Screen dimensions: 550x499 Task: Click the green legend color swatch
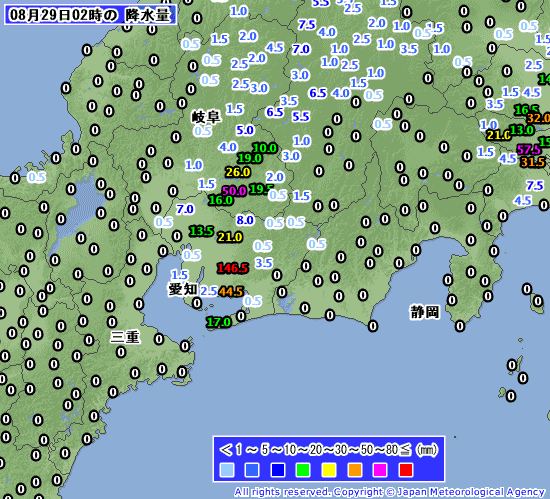(303, 470)
